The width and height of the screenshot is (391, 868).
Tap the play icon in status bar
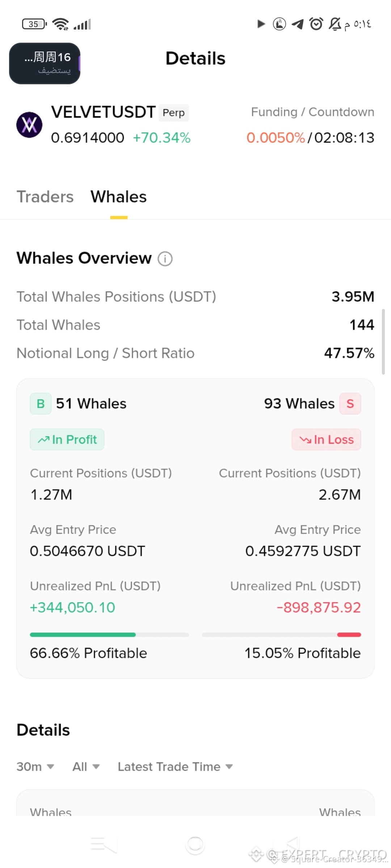(261, 24)
